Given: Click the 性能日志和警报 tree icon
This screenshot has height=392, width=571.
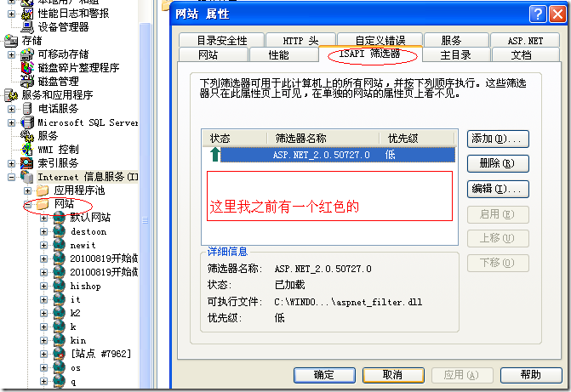Looking at the screenshot, I should coord(27,14).
